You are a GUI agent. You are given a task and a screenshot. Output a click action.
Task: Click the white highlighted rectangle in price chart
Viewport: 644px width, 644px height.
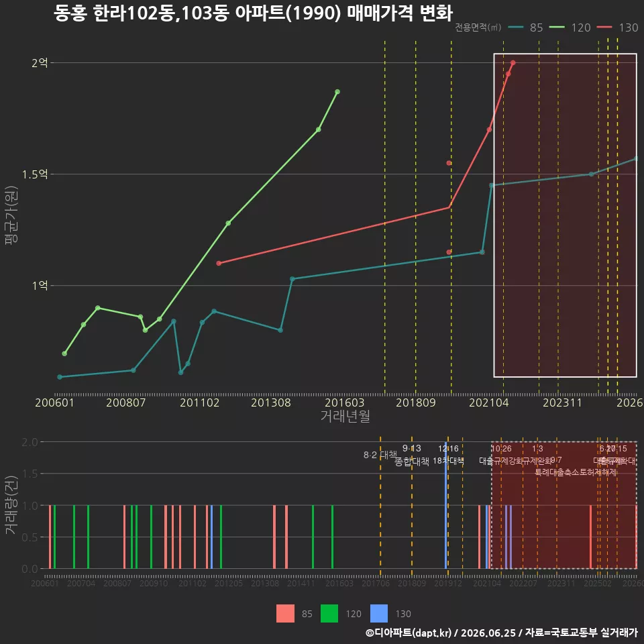tap(565, 215)
